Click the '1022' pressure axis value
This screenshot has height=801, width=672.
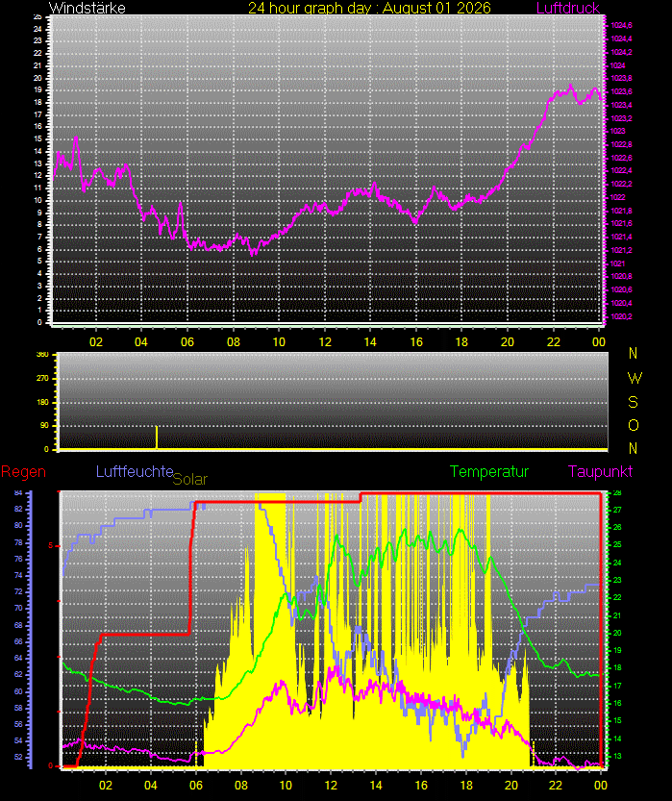tap(617, 197)
